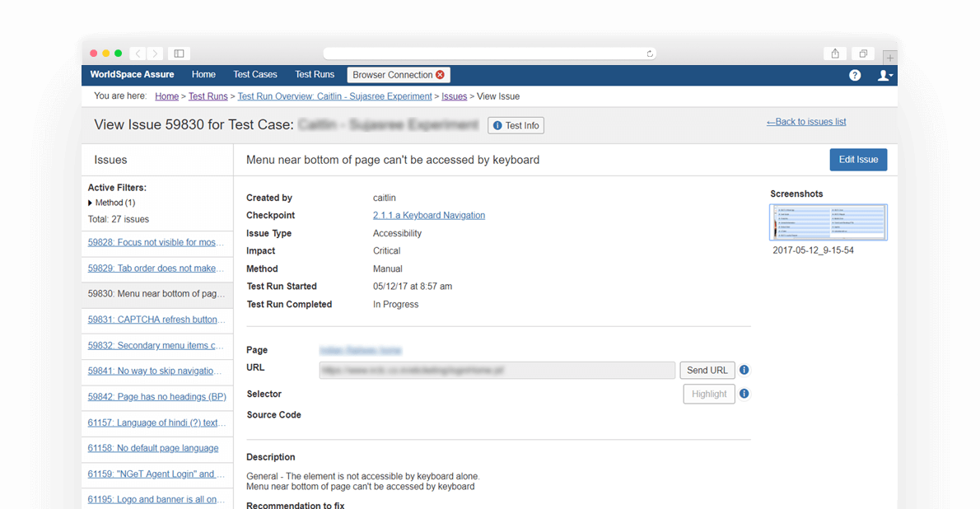Open issue 61195 Logo and banner
The width and height of the screenshot is (980, 509).
pos(156,500)
